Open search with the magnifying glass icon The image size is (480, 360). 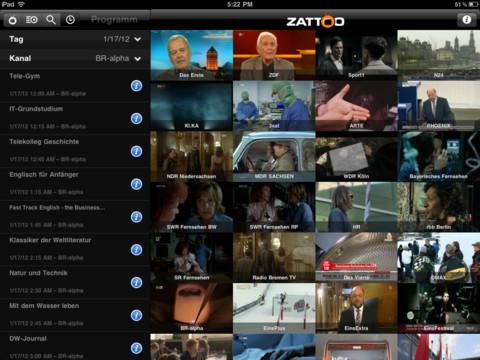(x=51, y=20)
